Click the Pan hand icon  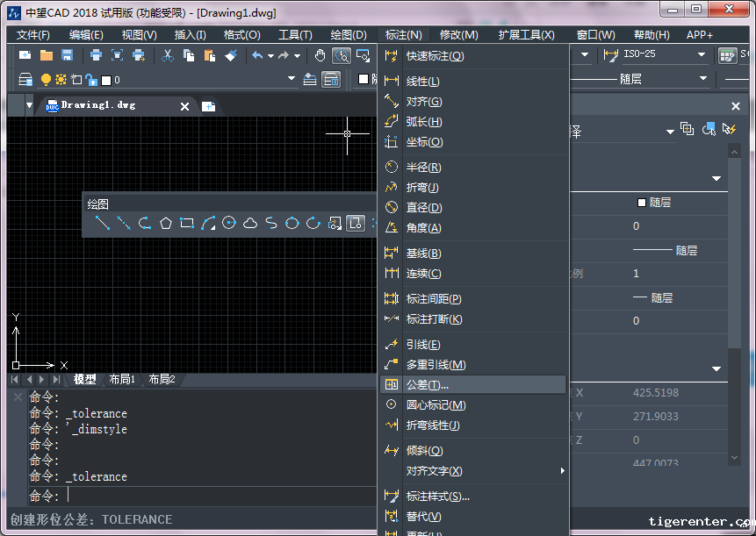point(320,55)
